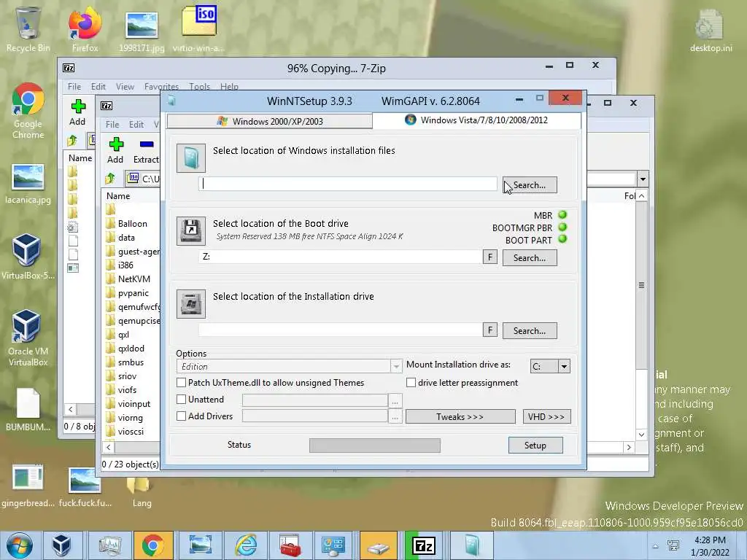Browse for Add Drivers folder ellipsis button
Image resolution: width=747 pixels, height=560 pixels.
395,417
